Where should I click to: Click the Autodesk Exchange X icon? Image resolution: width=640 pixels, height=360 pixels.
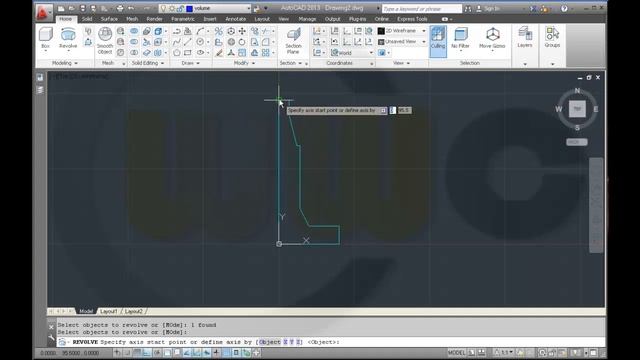point(533,9)
